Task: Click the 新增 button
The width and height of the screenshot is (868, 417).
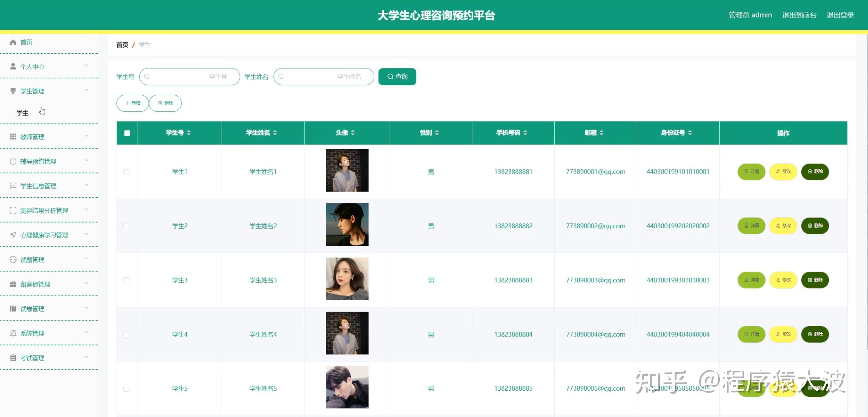Action: click(x=132, y=103)
